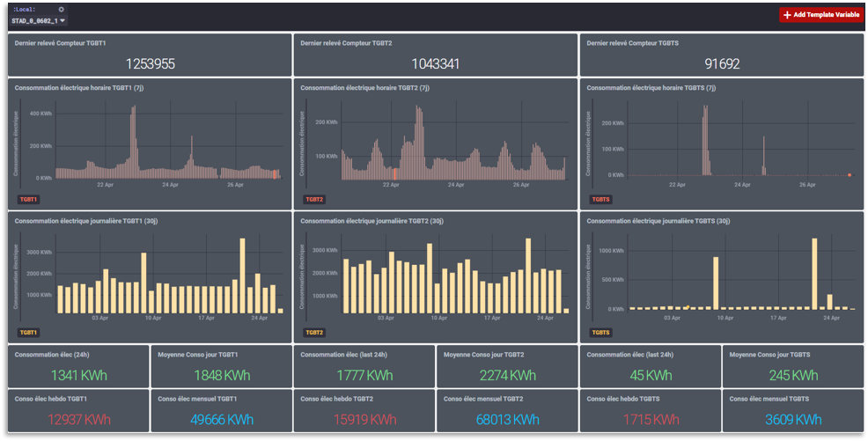Open Consommation électrique journalière TGBT1 (30j) title
The height and width of the screenshot is (441, 868).
coord(85,221)
